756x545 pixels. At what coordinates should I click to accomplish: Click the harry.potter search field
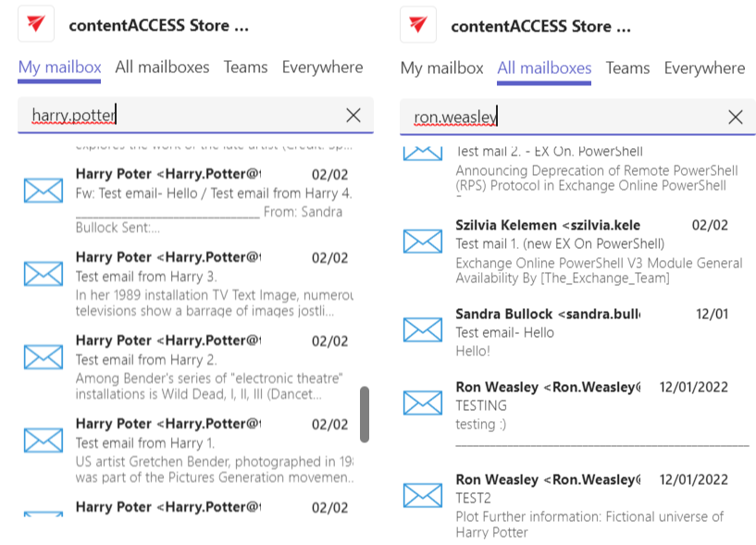coord(185,116)
